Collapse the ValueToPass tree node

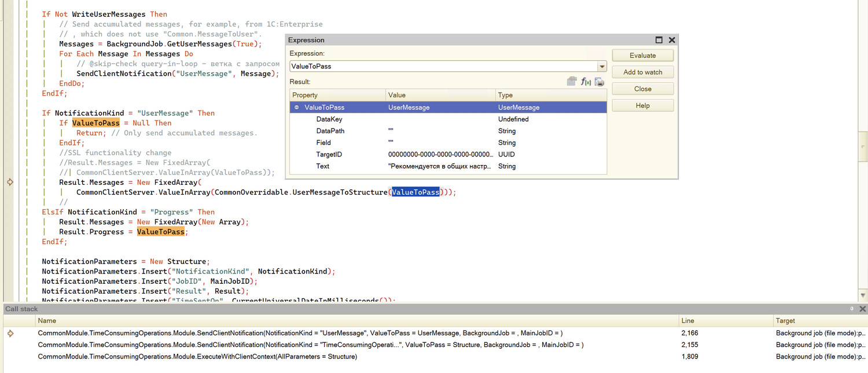click(297, 108)
